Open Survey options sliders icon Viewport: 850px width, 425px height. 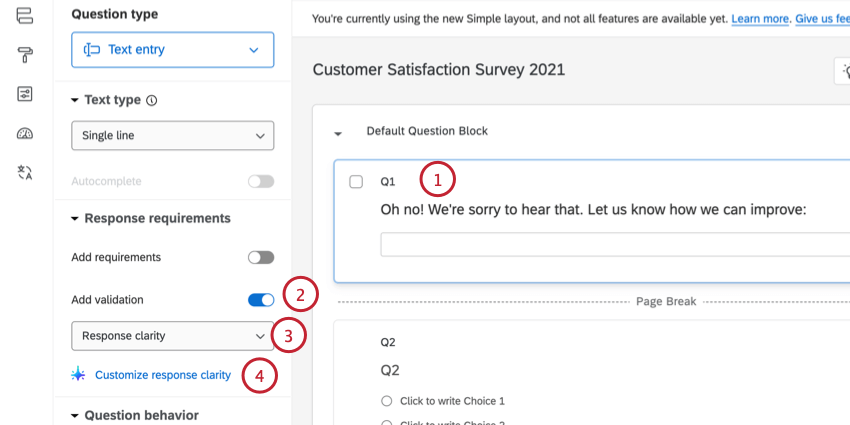(x=25, y=93)
